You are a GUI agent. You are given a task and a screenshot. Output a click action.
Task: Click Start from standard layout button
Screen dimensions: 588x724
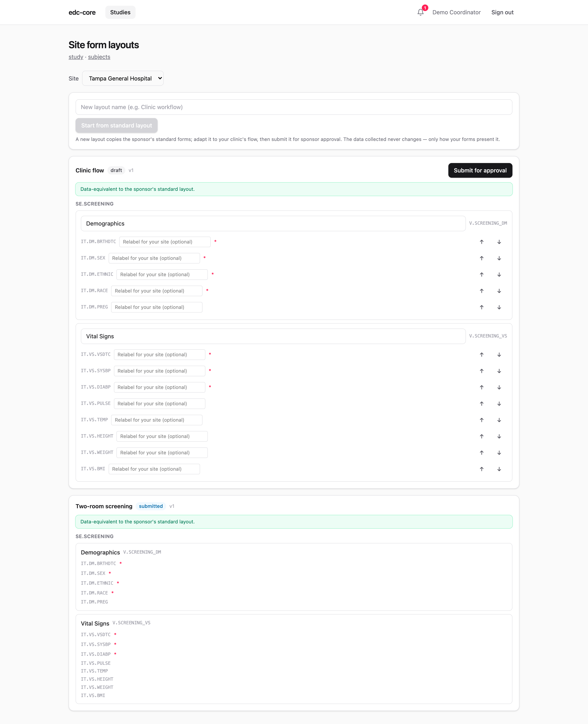(x=117, y=125)
